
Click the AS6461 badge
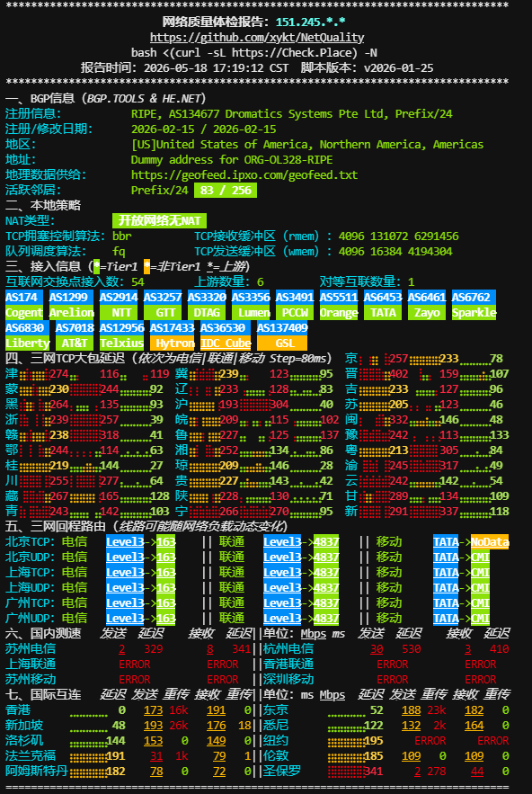click(x=427, y=298)
